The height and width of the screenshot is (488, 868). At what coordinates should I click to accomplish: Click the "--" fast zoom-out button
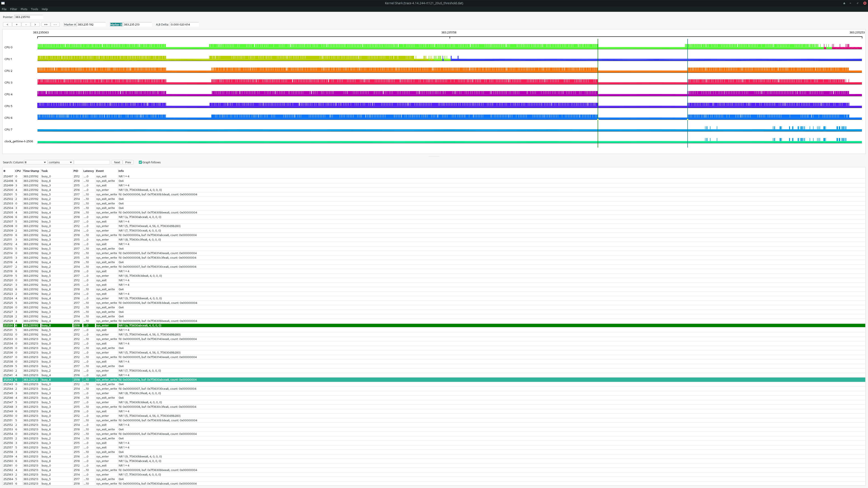[55, 24]
